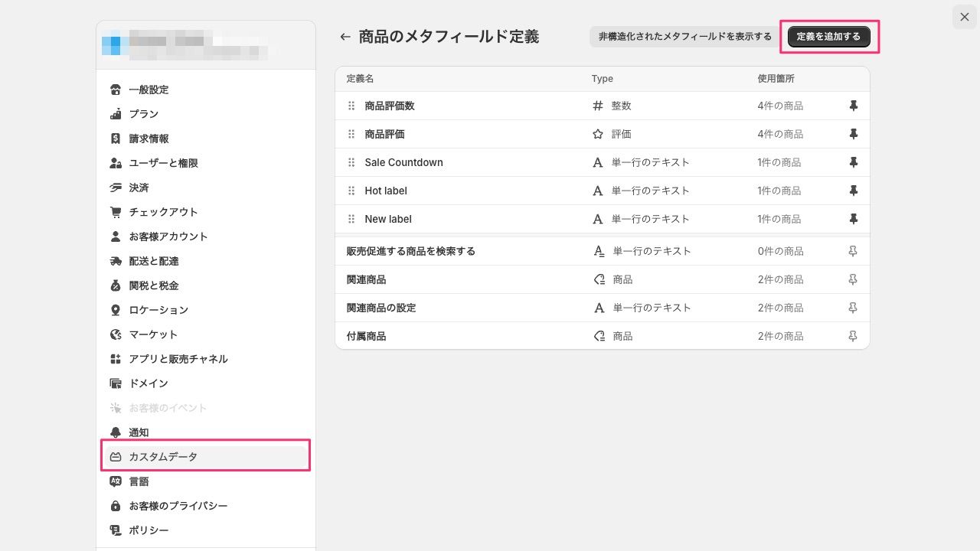Click 非構造化されたメタフィールドを表示する button
Screen dimensions: 980x551
coord(685,37)
